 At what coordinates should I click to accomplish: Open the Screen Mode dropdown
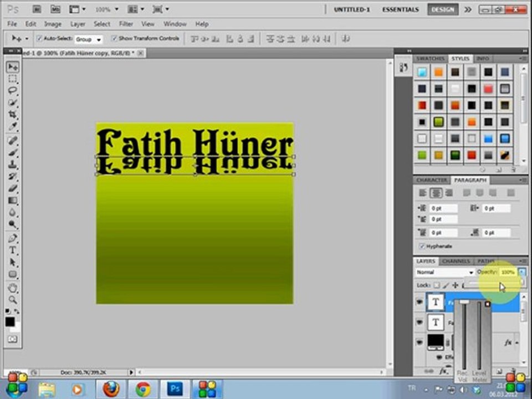pyautogui.click(x=161, y=9)
